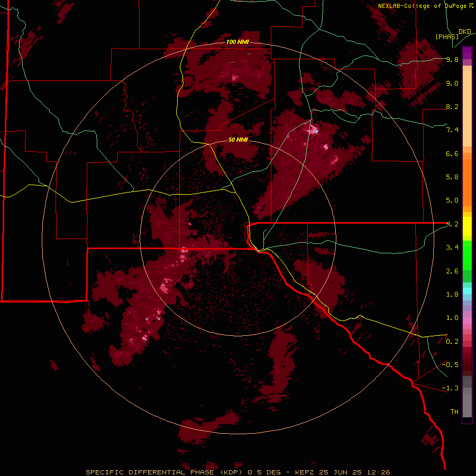This screenshot has width=476, height=476.
Task: Click the 2.6 scale value
Action: click(x=452, y=271)
